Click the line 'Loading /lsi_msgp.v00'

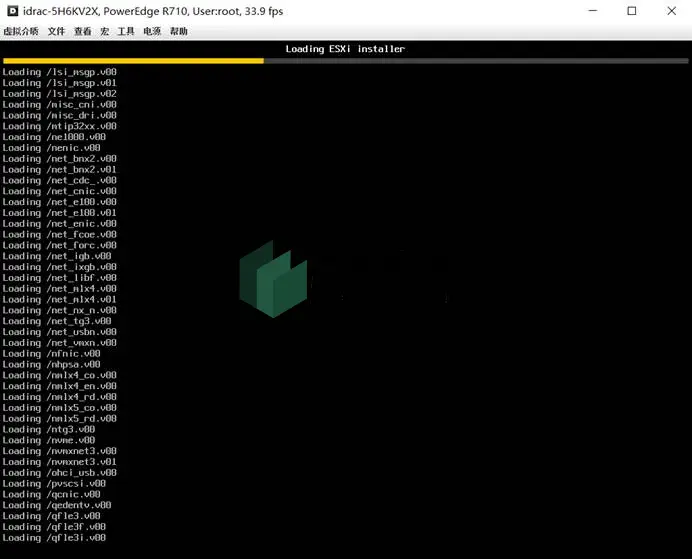pyautogui.click(x=60, y=72)
